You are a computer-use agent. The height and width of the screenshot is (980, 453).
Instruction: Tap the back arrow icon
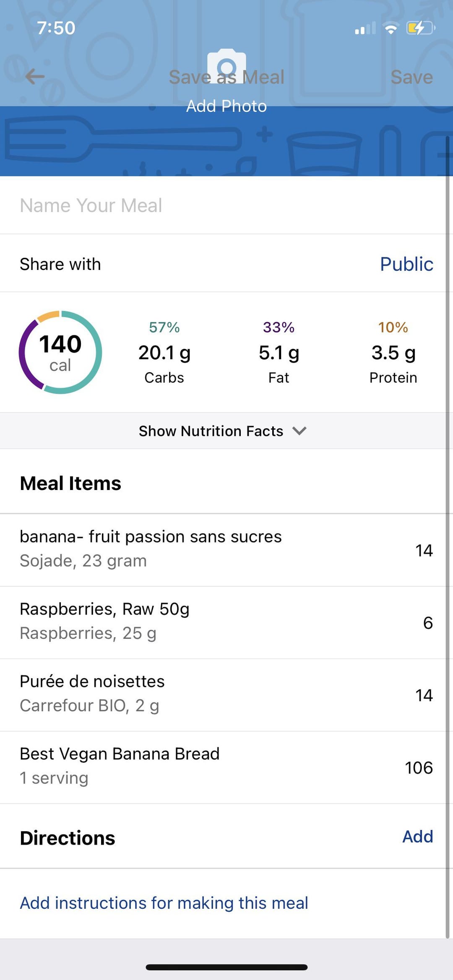point(34,77)
